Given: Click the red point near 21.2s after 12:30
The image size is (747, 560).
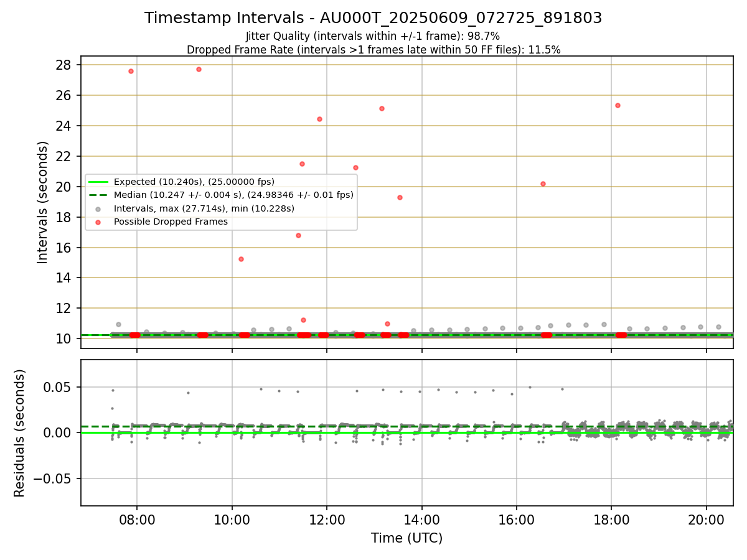Looking at the screenshot, I should (x=355, y=167).
